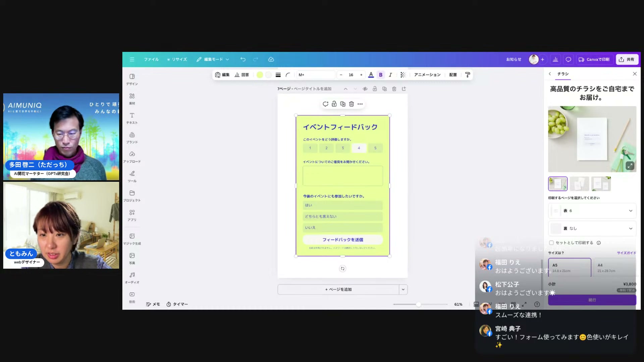Click the user profile avatar
The width and height of the screenshot is (644, 362).
coord(533,59)
